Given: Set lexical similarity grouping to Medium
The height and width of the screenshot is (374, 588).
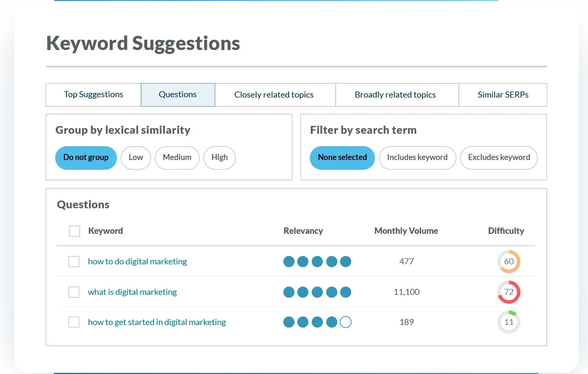Looking at the screenshot, I should pos(177,158).
